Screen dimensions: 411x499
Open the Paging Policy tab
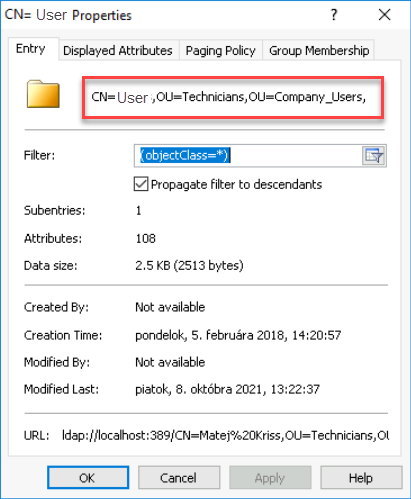(x=221, y=50)
